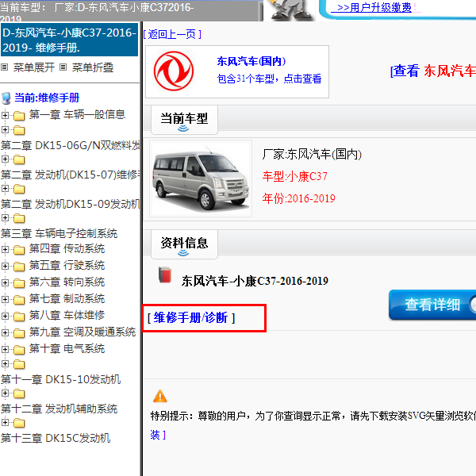Open 第三章 车辆电子控制系统 chapter

[59, 233]
